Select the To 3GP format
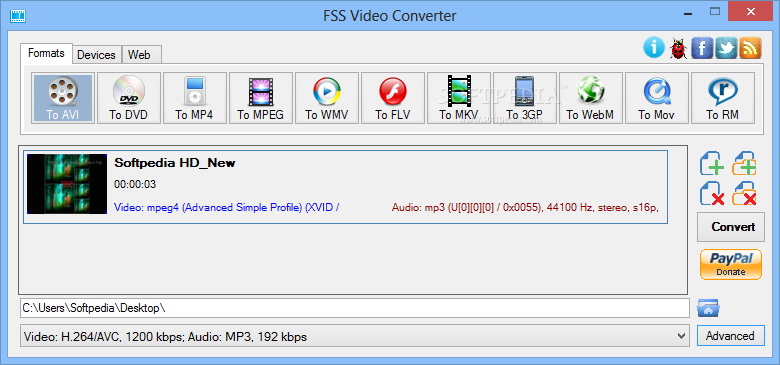Image resolution: width=780 pixels, height=365 pixels. [524, 98]
